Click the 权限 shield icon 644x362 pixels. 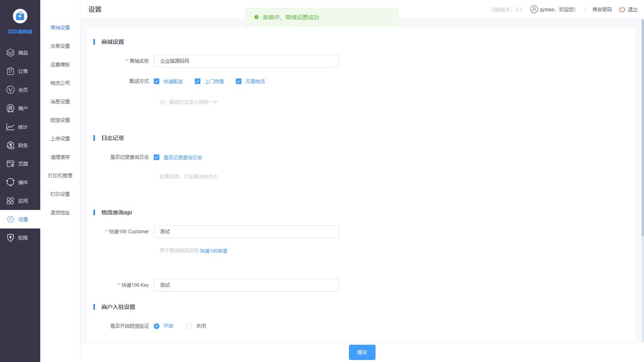pos(10,238)
